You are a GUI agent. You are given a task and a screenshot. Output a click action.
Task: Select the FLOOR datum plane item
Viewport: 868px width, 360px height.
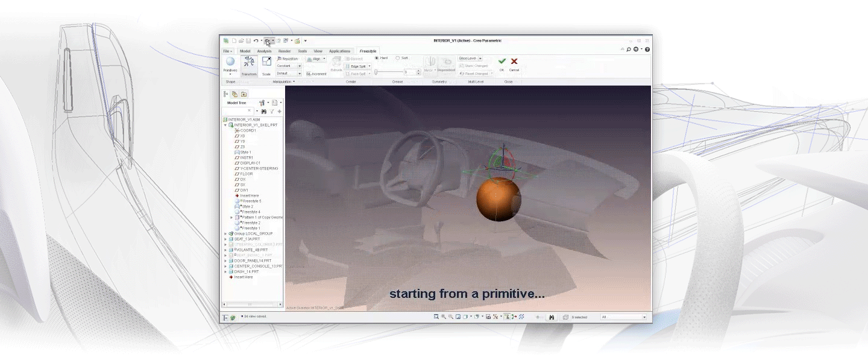click(244, 174)
